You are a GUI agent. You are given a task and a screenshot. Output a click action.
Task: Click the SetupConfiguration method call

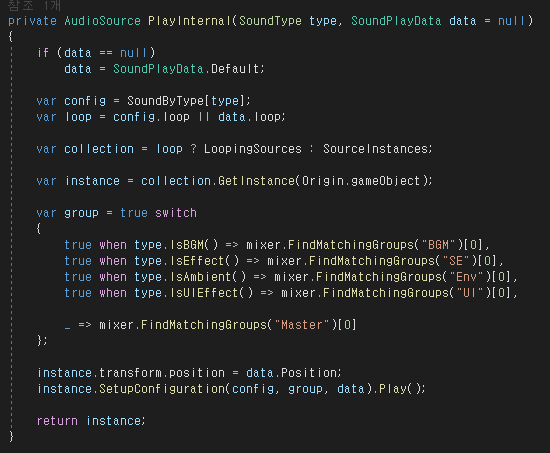[162, 389]
